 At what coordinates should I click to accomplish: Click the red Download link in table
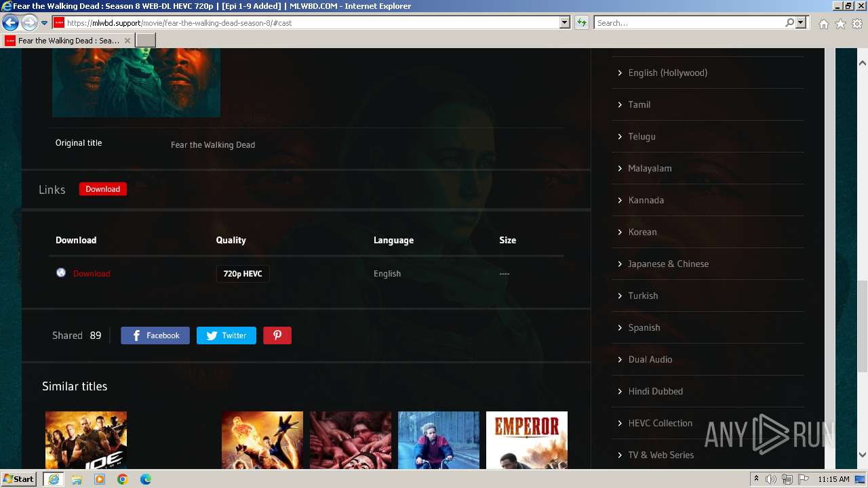tap(92, 274)
